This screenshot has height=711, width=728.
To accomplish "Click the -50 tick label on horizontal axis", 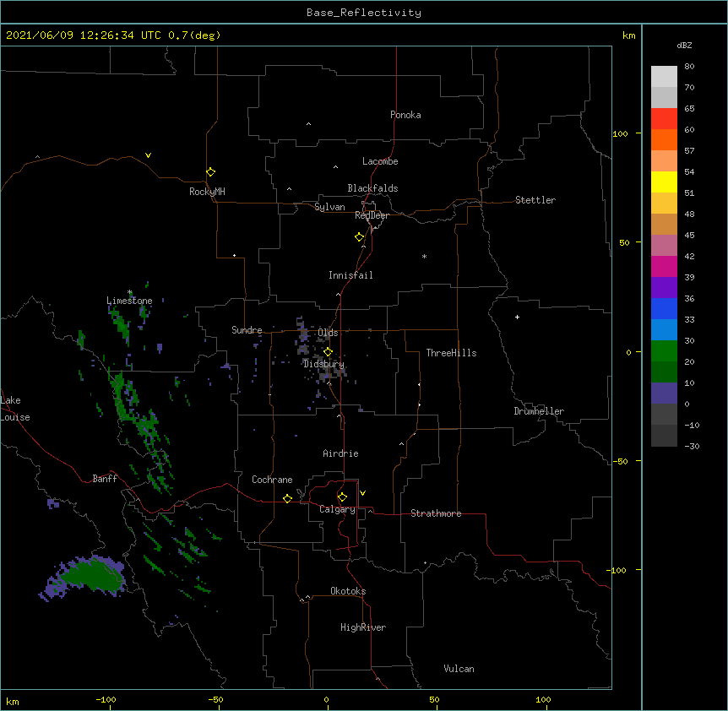I will tap(215, 699).
